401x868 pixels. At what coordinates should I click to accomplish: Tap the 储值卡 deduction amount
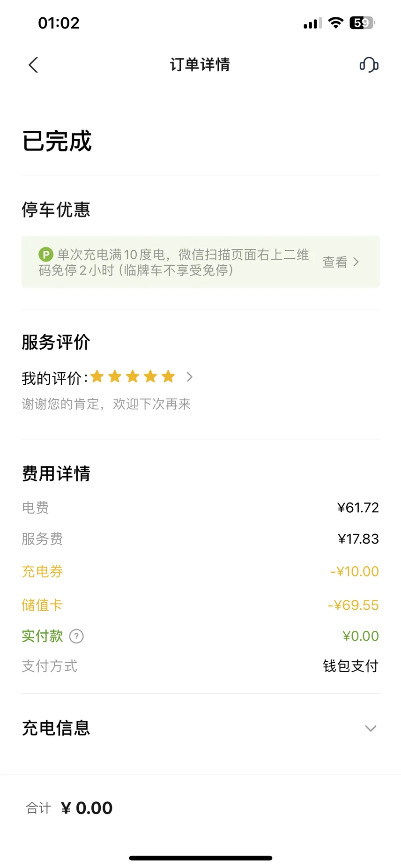[x=353, y=605]
